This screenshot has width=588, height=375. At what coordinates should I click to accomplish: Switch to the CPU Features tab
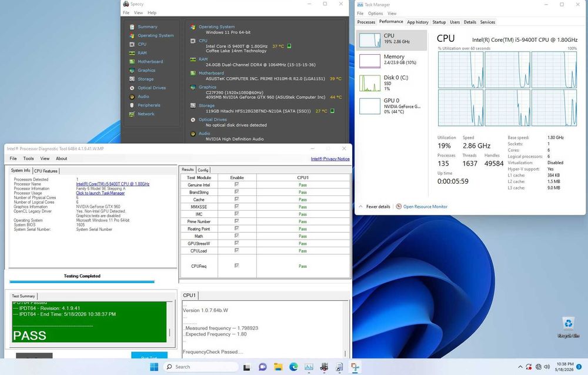(46, 171)
